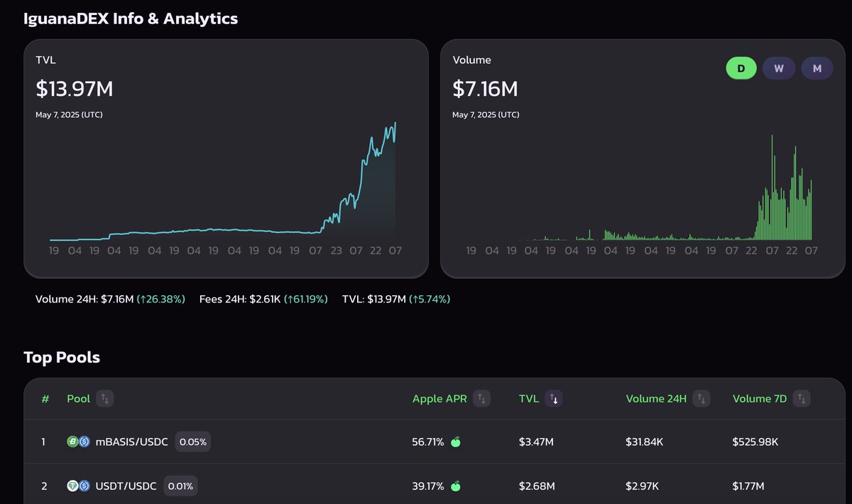
Task: Click the 0.05% fee tier badge
Action: [193, 442]
